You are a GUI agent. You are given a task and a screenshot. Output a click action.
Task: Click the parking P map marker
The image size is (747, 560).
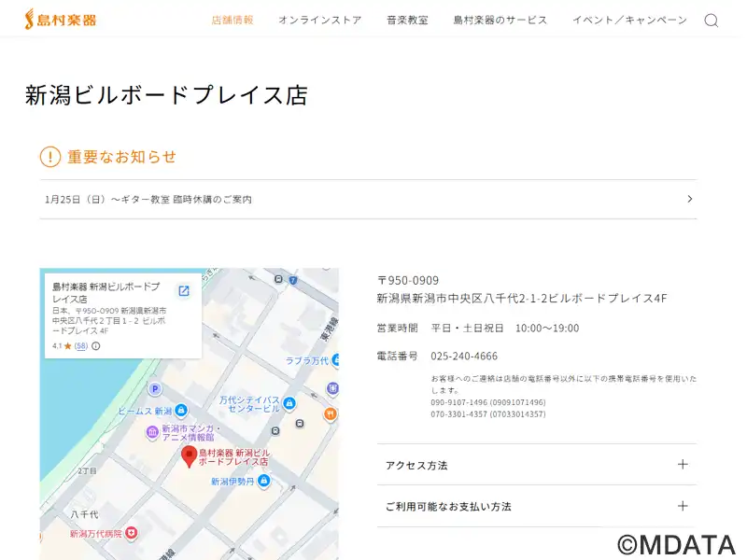pyautogui.click(x=154, y=389)
